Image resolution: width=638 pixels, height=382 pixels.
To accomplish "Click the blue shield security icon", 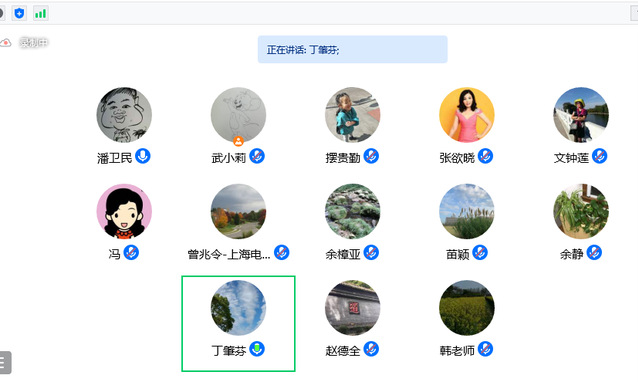I will point(19,13).
